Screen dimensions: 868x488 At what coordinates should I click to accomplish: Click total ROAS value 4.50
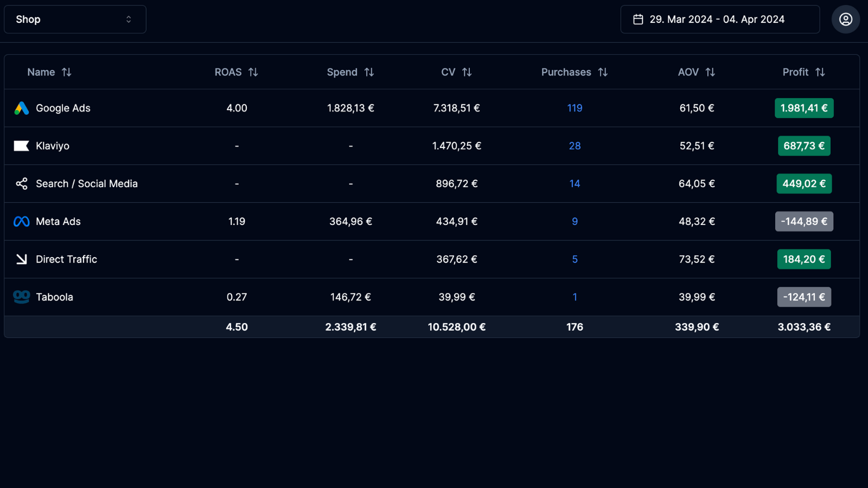(x=237, y=327)
